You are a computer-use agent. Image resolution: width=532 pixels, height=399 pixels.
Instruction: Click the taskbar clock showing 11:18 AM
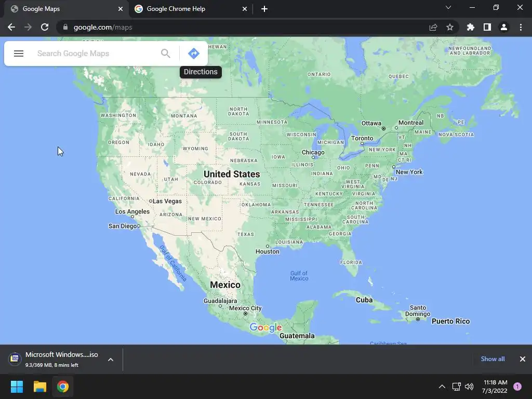tap(495, 387)
